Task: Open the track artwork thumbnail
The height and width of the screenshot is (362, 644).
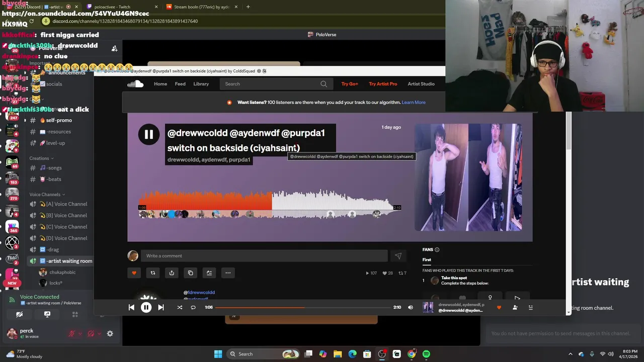Action: [468, 177]
